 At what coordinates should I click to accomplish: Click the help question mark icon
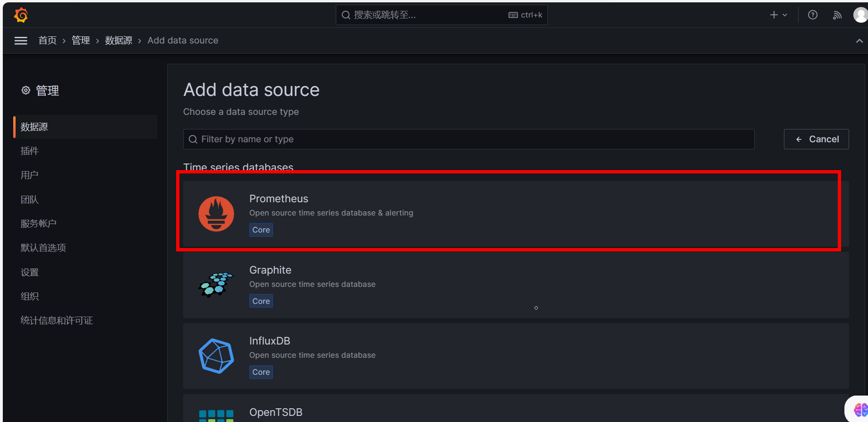click(x=813, y=15)
